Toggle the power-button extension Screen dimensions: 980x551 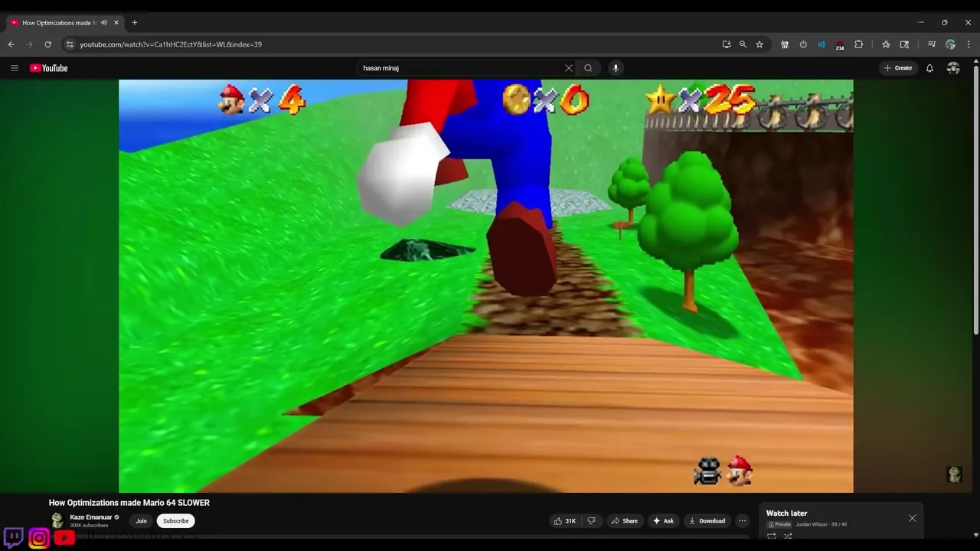803,44
